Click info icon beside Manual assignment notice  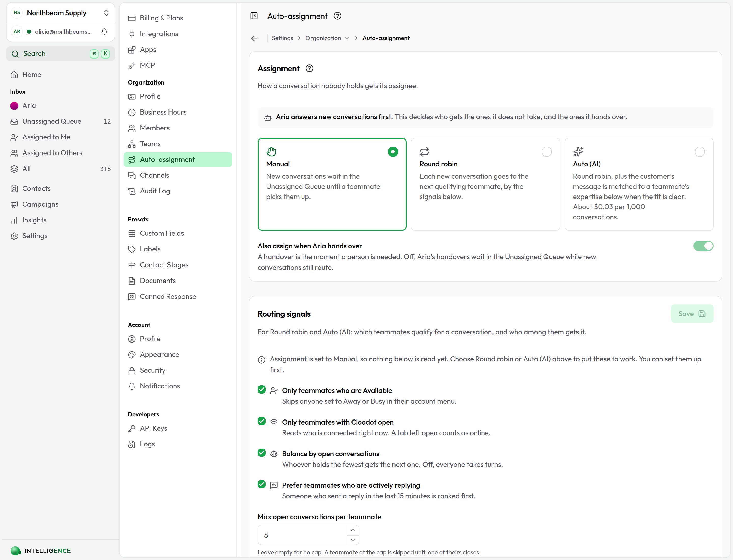click(262, 360)
